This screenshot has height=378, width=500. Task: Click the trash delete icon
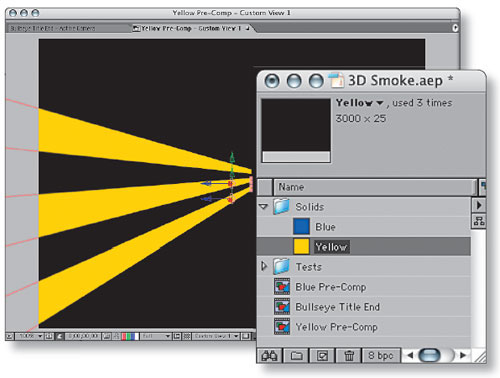coord(349,356)
